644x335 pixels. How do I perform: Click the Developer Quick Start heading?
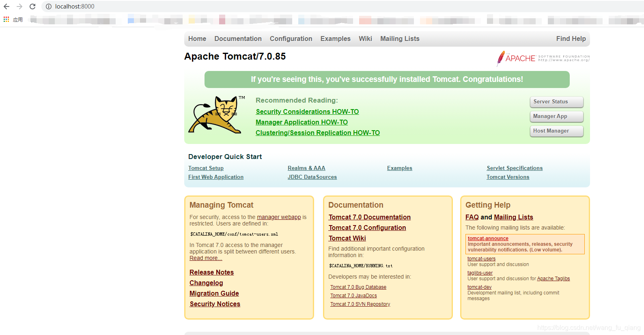pyautogui.click(x=225, y=157)
